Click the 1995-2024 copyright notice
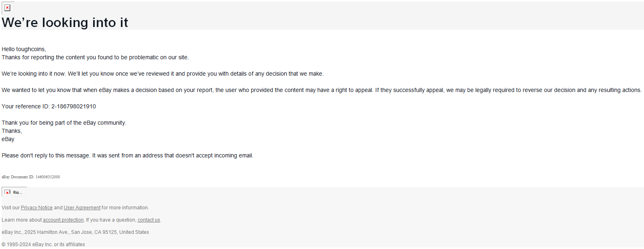 pyautogui.click(x=43, y=245)
